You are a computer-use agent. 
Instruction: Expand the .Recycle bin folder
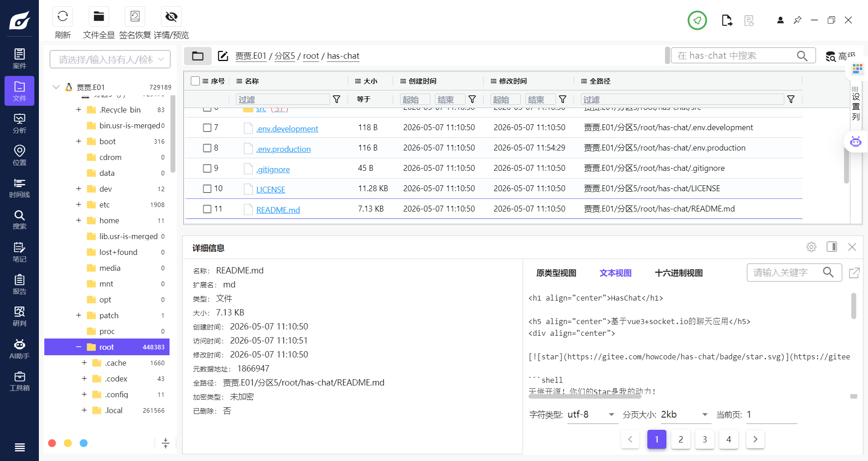[x=79, y=109]
